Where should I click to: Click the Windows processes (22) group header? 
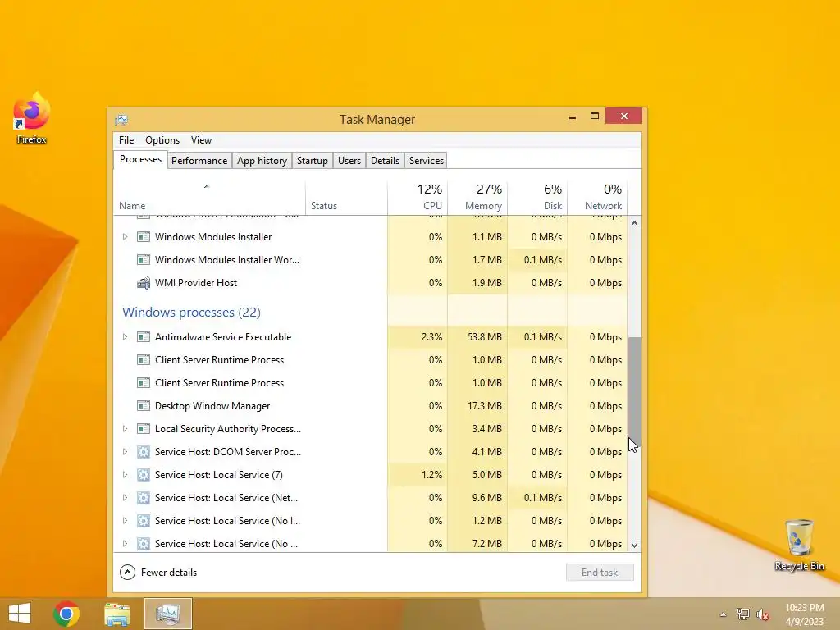(191, 313)
